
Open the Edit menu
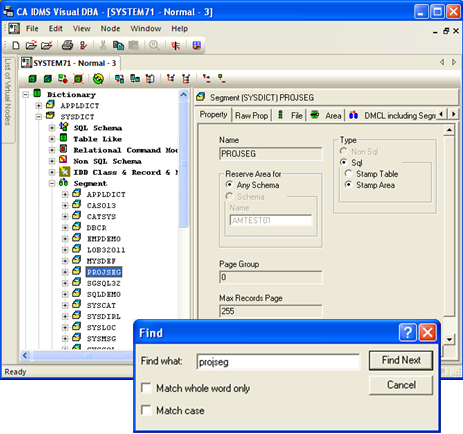55,29
